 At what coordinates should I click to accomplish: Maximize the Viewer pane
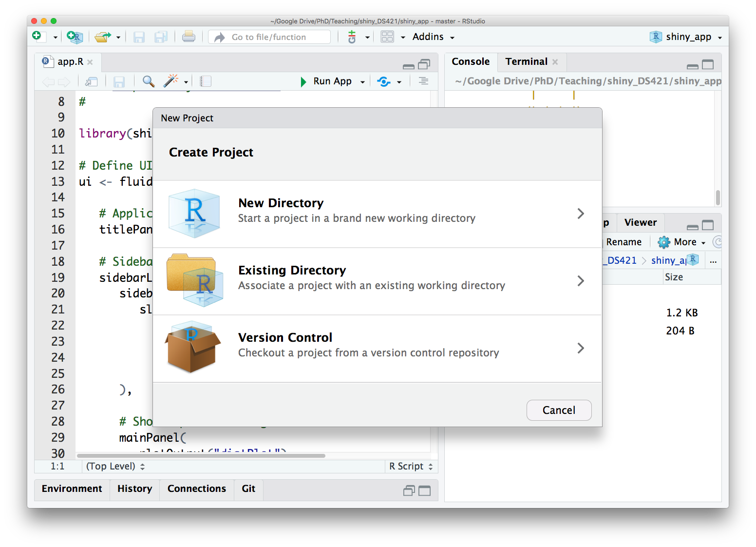[x=708, y=225]
